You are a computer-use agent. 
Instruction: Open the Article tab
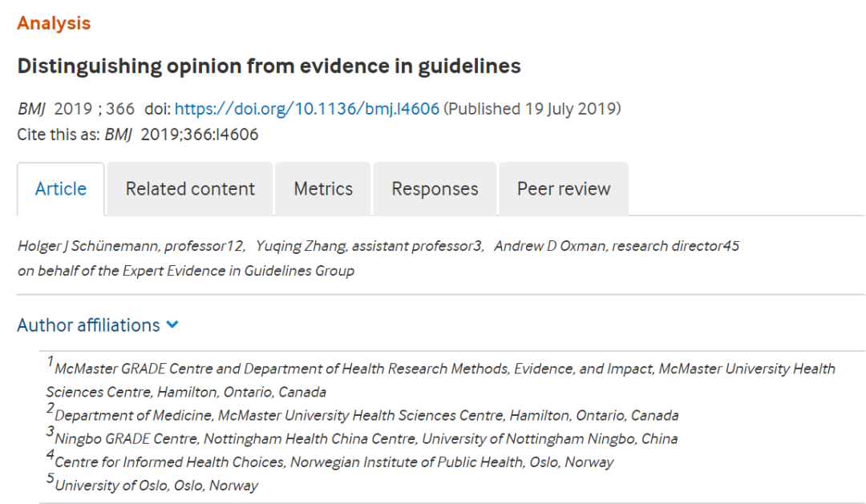[x=61, y=189]
